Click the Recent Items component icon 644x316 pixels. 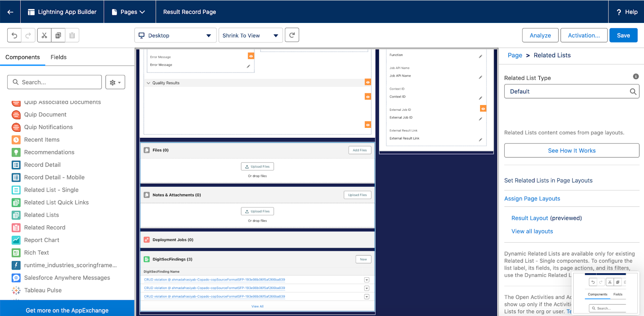(x=16, y=140)
